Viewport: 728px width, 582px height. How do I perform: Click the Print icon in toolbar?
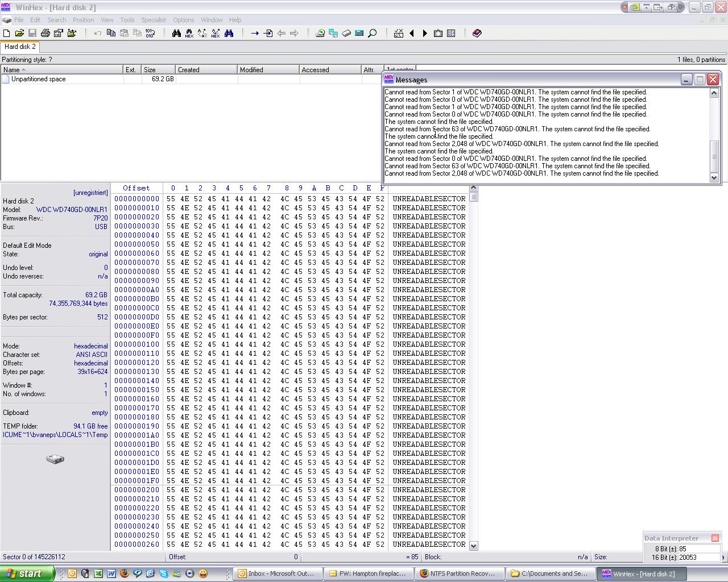pyautogui.click(x=45, y=34)
